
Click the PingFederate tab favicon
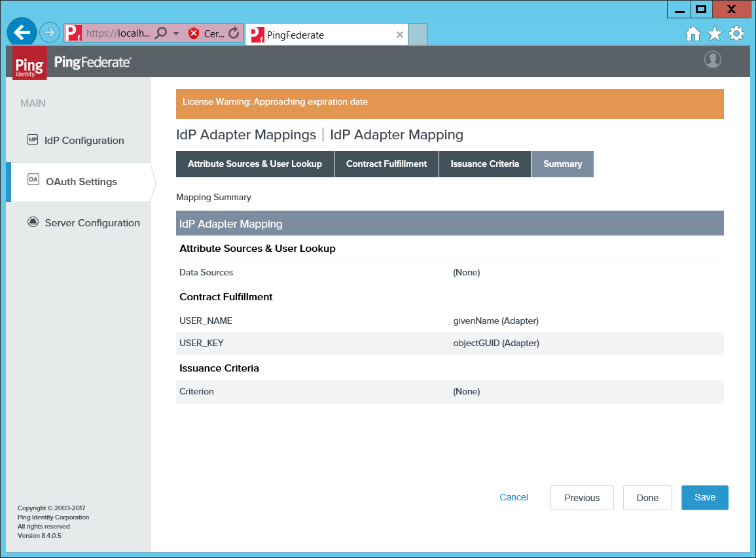click(257, 35)
